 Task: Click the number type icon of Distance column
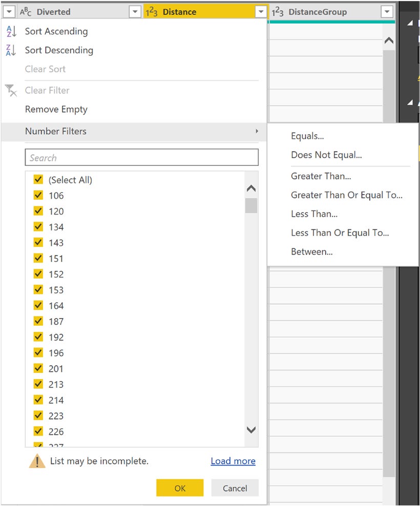[x=152, y=12]
